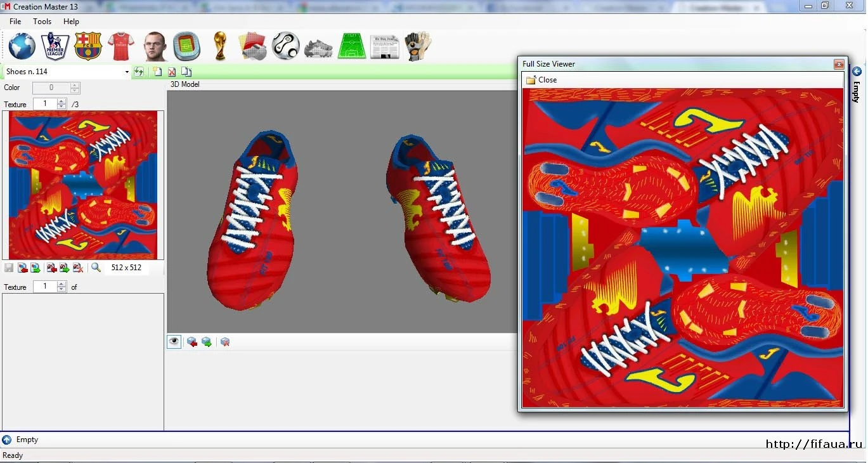
Task: Open the magnifier full size viewer icon
Action: click(95, 268)
